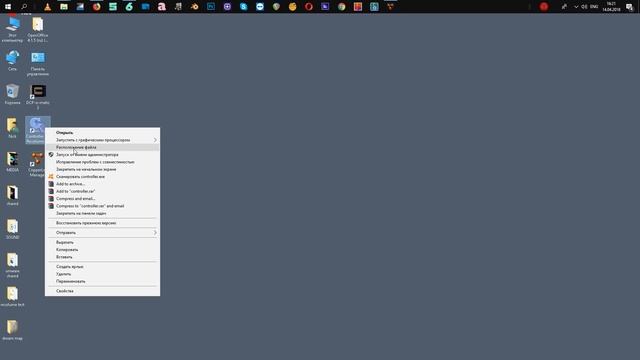The image size is (640, 360).
Task: Select the 'Этот компьютер' desktop icon
Action: point(12,29)
